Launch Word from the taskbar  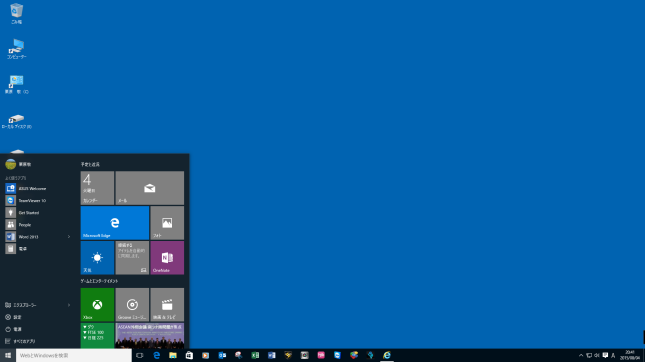tap(271, 355)
